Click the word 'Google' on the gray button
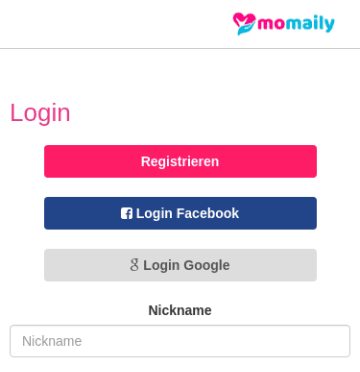 tap(207, 266)
